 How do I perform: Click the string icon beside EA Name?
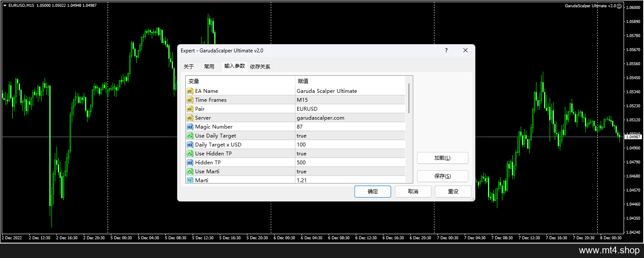[x=190, y=91]
